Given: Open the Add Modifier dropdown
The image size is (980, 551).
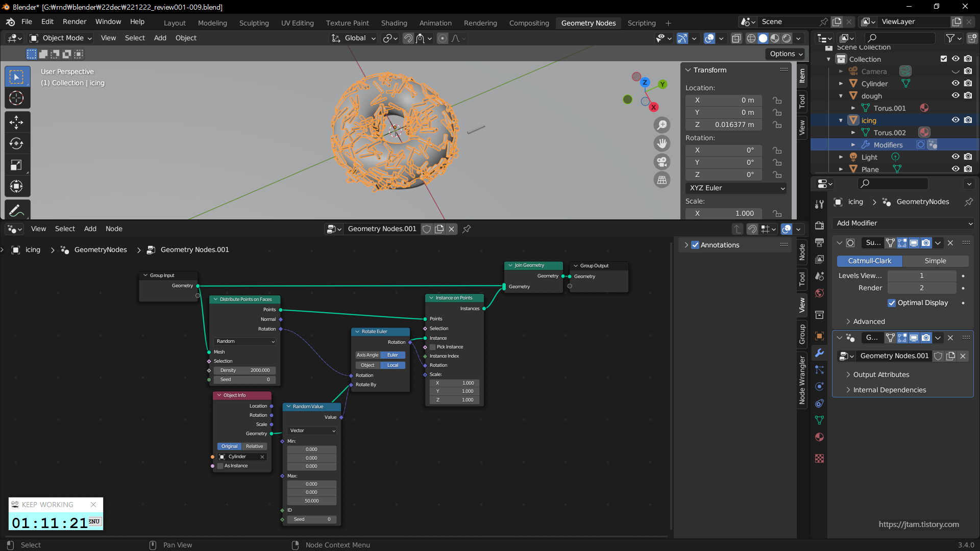Looking at the screenshot, I should pyautogui.click(x=903, y=223).
